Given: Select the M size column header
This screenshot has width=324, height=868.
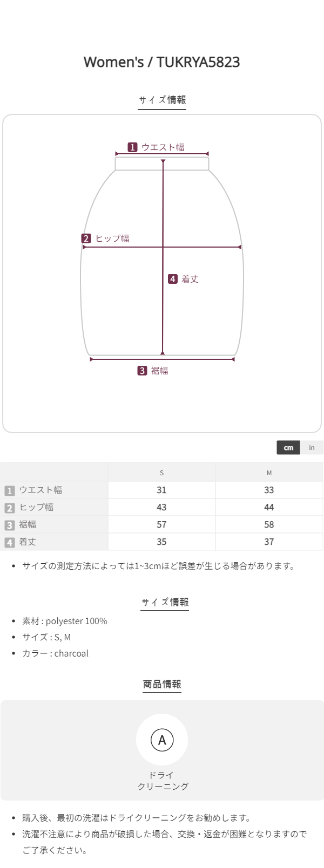Looking at the screenshot, I should coord(269,473).
